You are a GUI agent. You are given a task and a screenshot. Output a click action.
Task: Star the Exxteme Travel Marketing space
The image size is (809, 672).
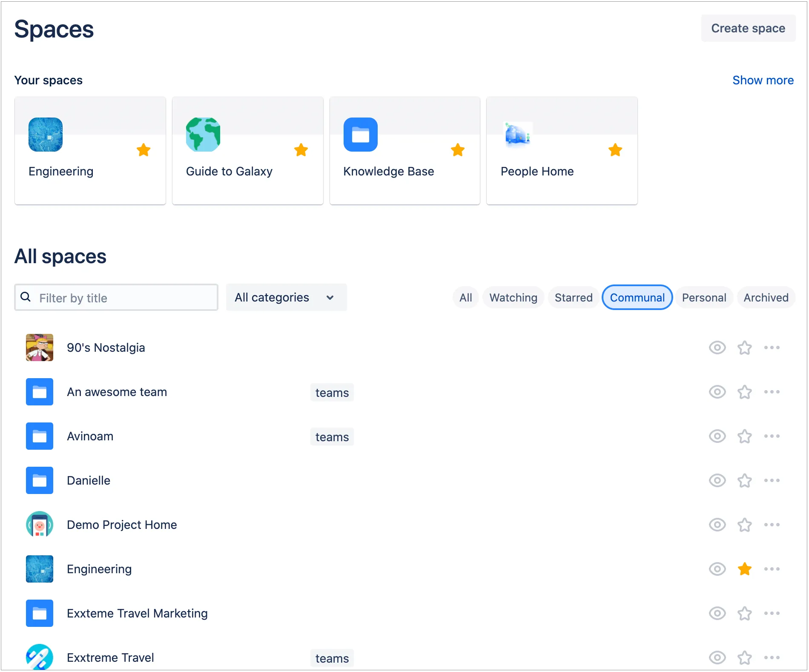click(745, 613)
